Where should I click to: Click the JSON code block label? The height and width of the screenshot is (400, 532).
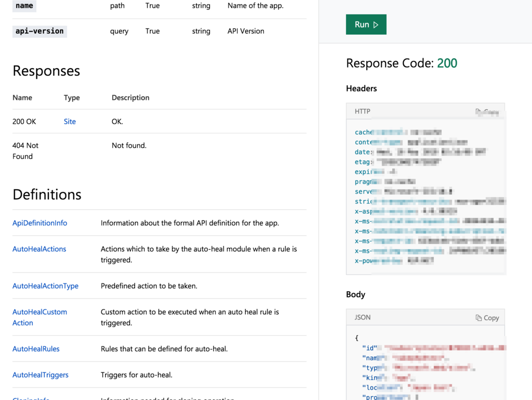(362, 317)
